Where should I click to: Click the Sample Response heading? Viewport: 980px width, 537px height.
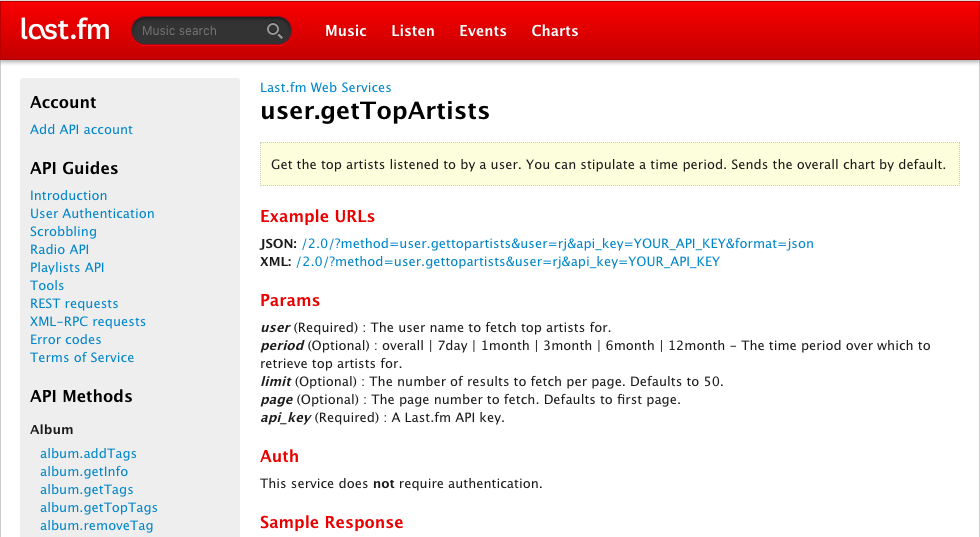pos(331,523)
